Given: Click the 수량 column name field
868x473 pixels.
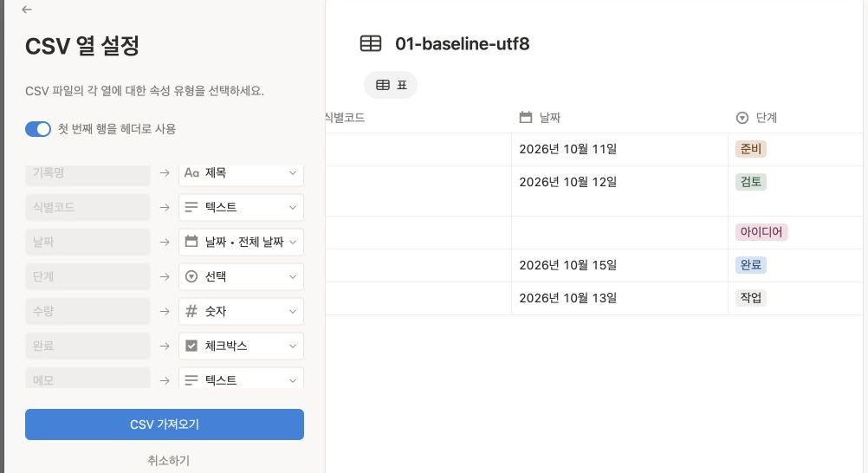Looking at the screenshot, I should (x=87, y=311).
